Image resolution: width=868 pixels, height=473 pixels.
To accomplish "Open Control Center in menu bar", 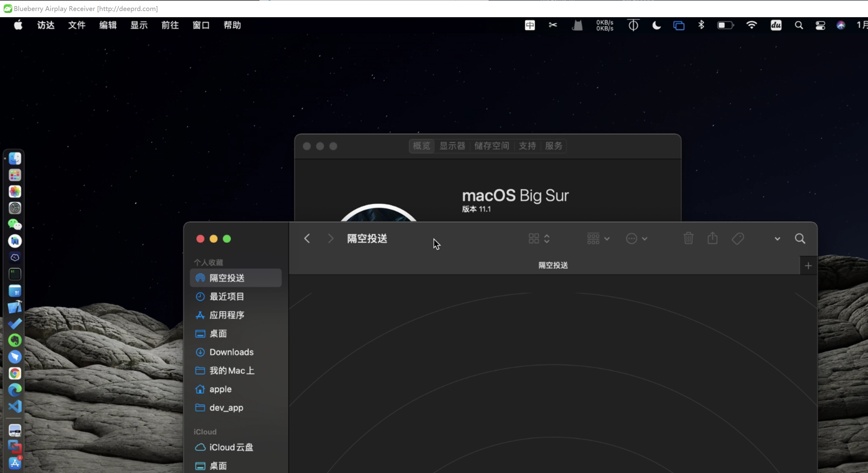I will coord(820,25).
